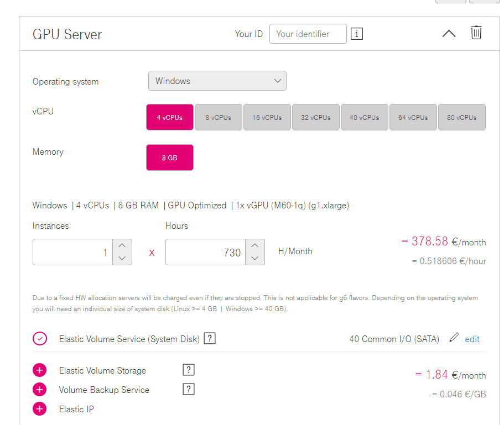
Task: Toggle Elastic Volume Service System Disk checkmark
Action: tap(40, 339)
